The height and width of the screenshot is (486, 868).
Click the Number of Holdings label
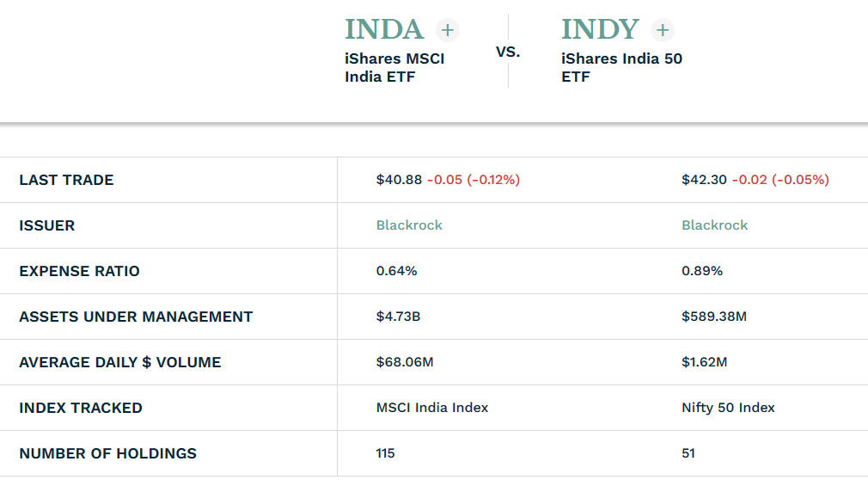pyautogui.click(x=108, y=453)
